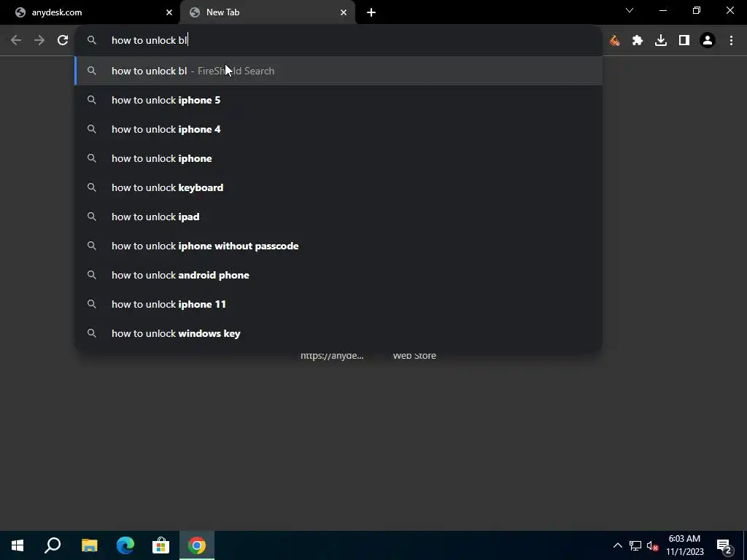The width and height of the screenshot is (747, 560).
Task: Open the profile avatar menu
Action: click(x=708, y=41)
